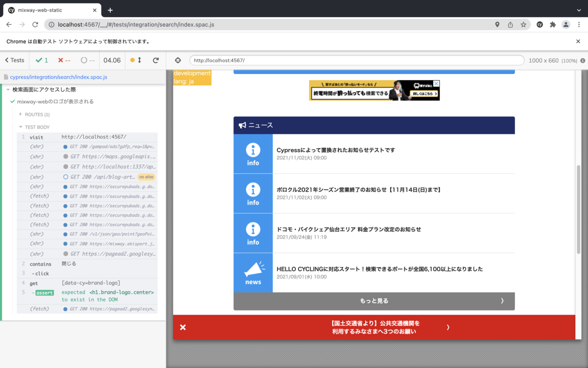Click news megaphone icon beside HELLO CYCLING
Image resolution: width=588 pixels, height=368 pixels.
(253, 273)
